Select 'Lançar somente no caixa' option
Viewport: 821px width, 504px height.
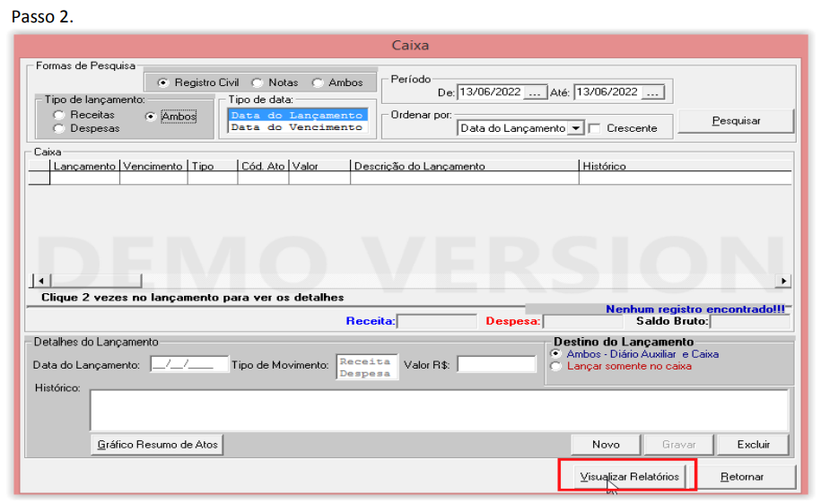tap(556, 366)
